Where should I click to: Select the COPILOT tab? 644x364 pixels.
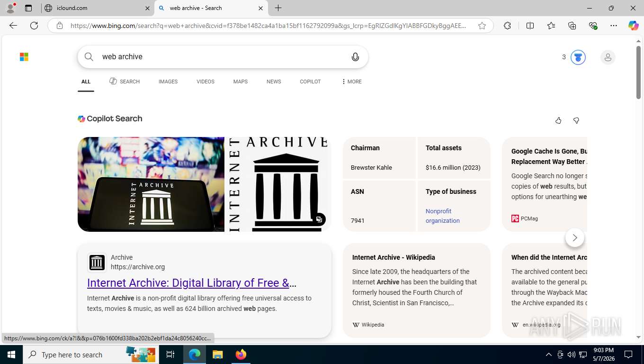(x=310, y=82)
